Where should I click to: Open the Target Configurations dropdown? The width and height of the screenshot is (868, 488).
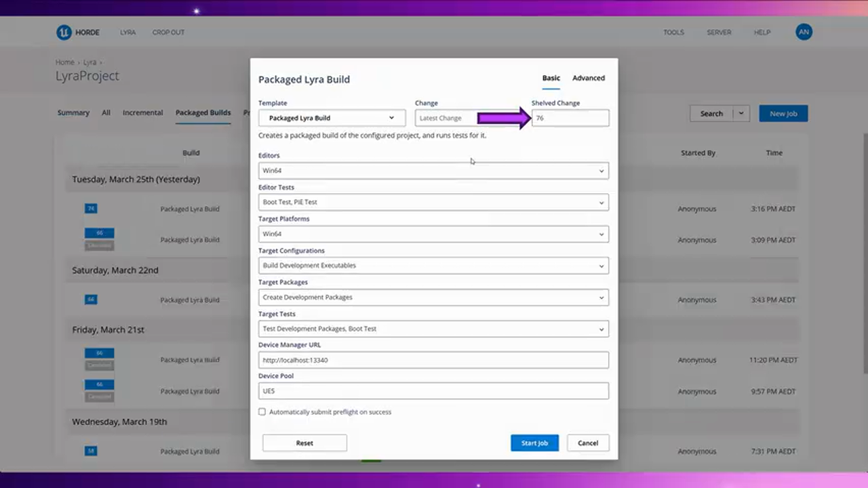click(x=433, y=266)
